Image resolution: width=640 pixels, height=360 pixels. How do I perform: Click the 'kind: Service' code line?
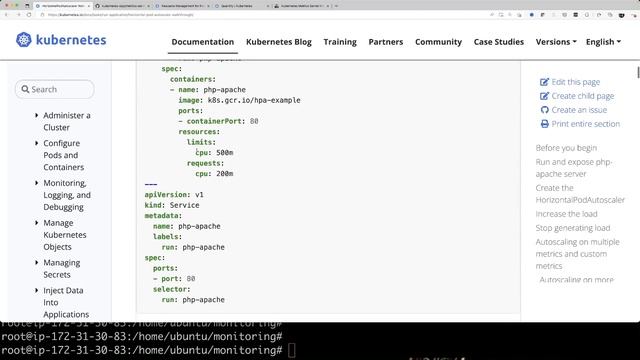(172, 205)
